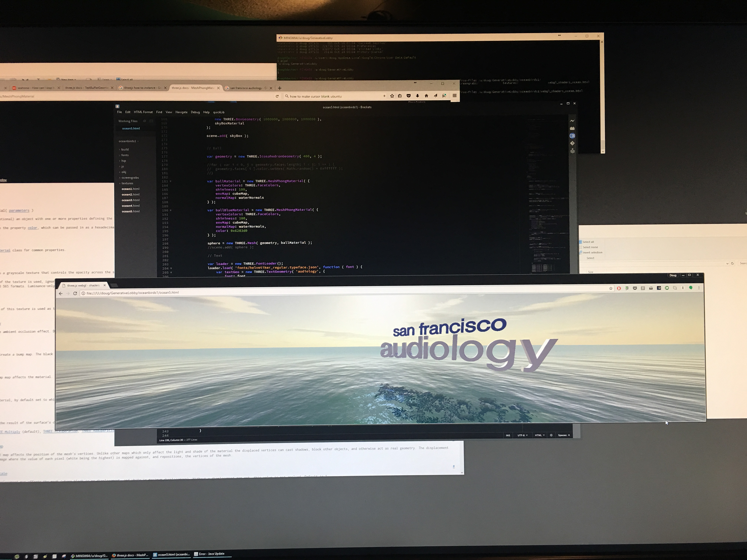Open the File menu in Brackets
The height and width of the screenshot is (560, 747).
119,112
